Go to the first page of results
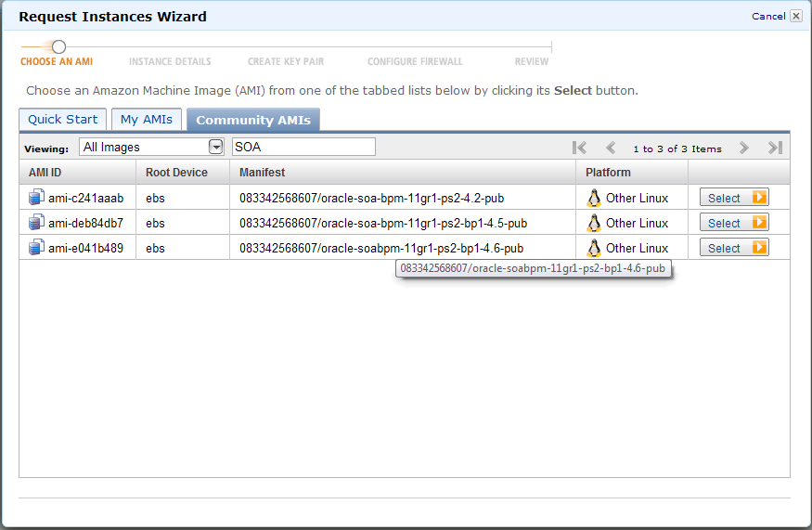812x530 pixels. click(x=580, y=148)
